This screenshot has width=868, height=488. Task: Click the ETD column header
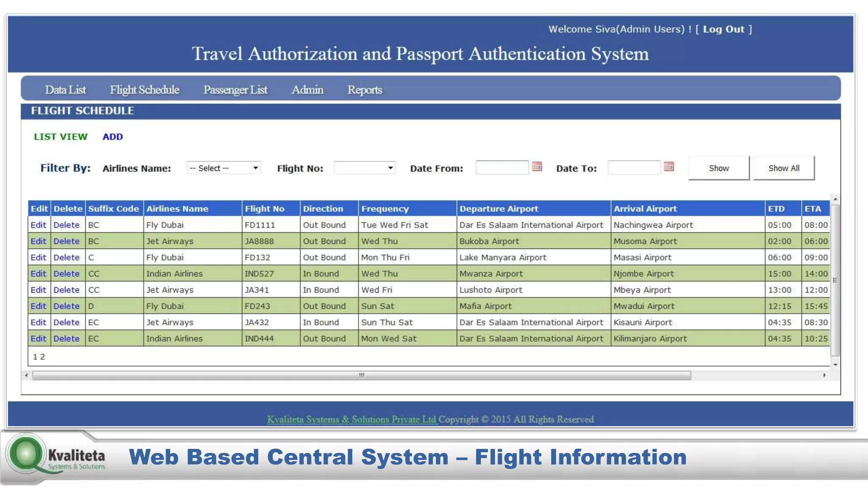point(783,208)
